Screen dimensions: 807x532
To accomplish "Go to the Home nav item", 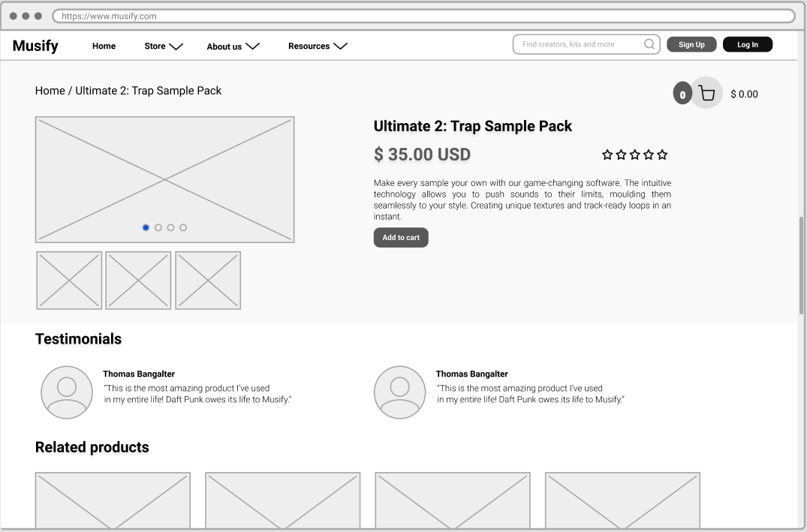I will (x=104, y=47).
